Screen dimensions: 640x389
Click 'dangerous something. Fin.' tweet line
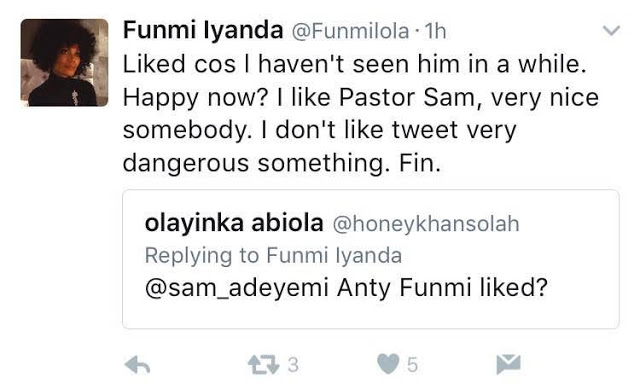click(282, 164)
